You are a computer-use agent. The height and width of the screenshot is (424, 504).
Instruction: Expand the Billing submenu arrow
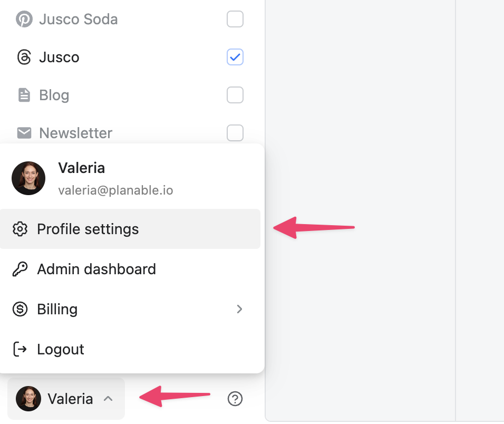tap(239, 309)
